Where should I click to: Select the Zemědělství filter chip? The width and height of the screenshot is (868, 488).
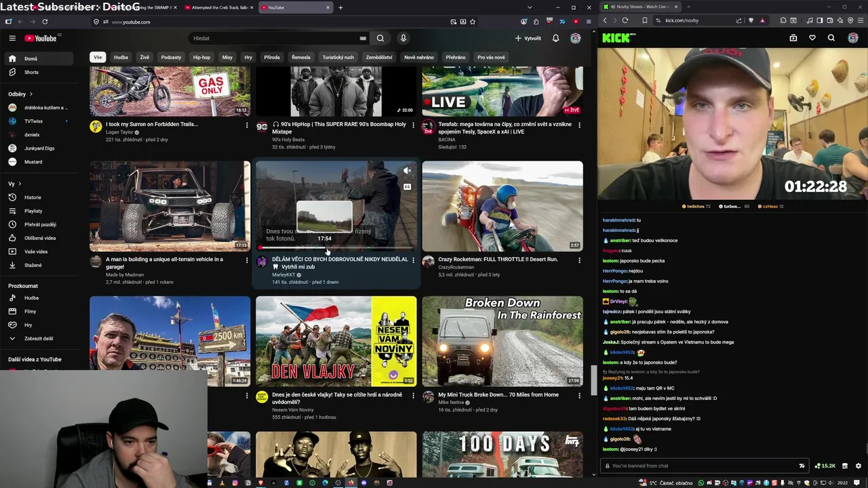point(379,58)
